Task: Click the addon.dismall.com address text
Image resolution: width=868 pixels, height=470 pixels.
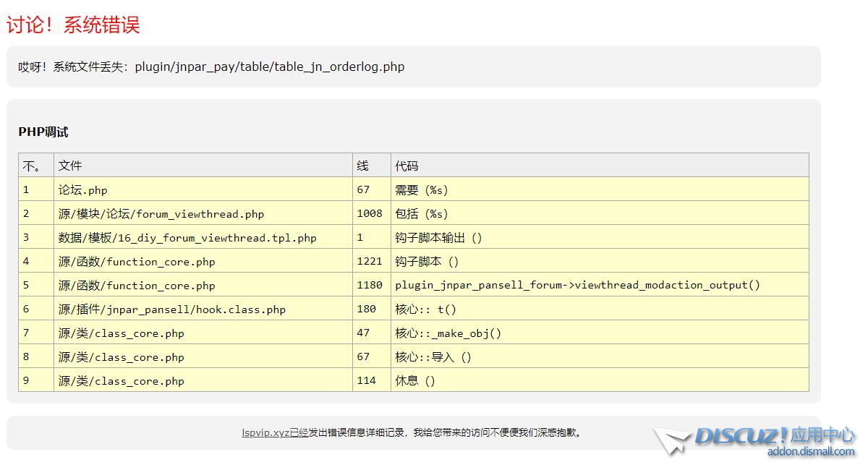Action: click(810, 452)
